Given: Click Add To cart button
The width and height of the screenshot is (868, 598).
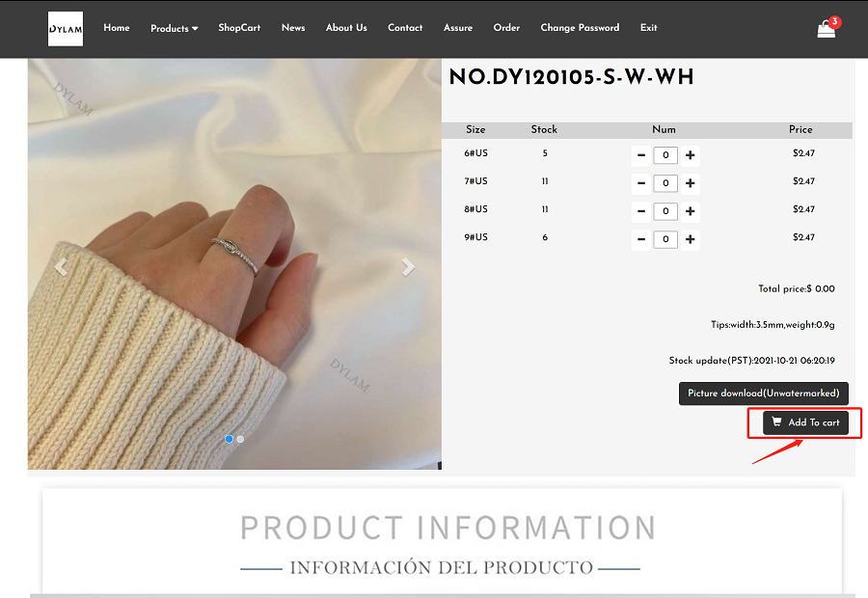Looking at the screenshot, I should coord(805,422).
